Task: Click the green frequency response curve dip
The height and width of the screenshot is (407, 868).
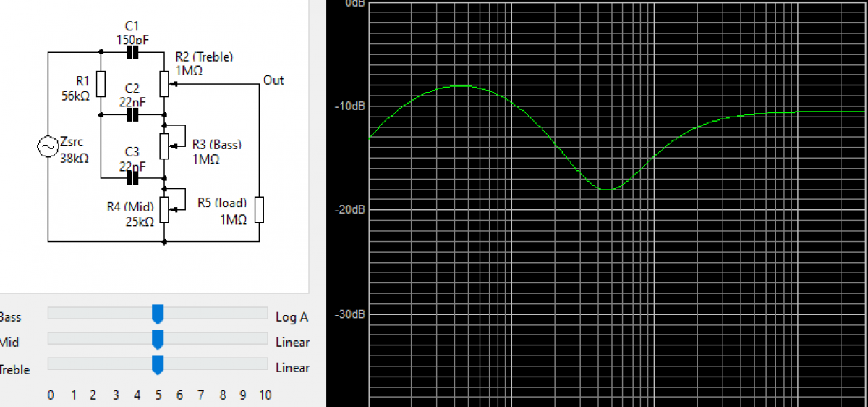Action: 608,190
